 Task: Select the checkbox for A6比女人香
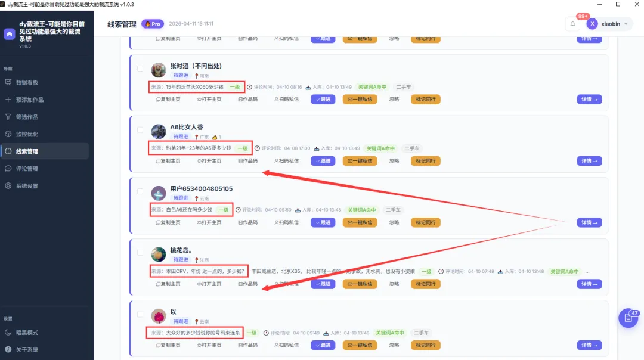pos(140,130)
